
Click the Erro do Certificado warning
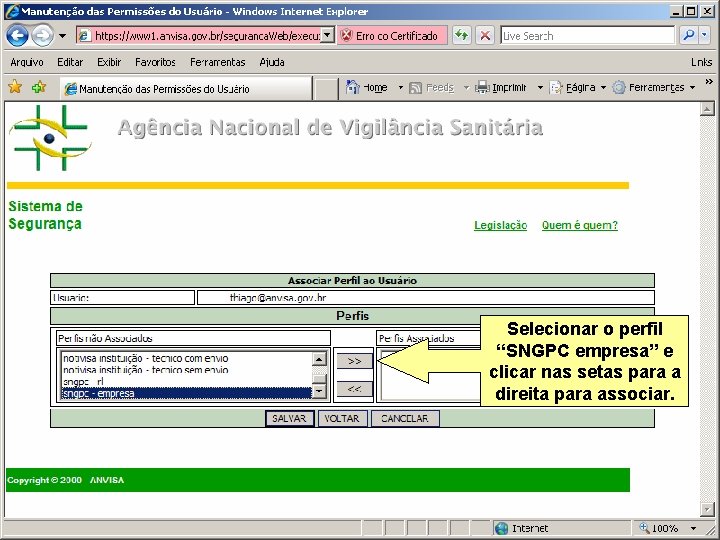[x=392, y=36]
